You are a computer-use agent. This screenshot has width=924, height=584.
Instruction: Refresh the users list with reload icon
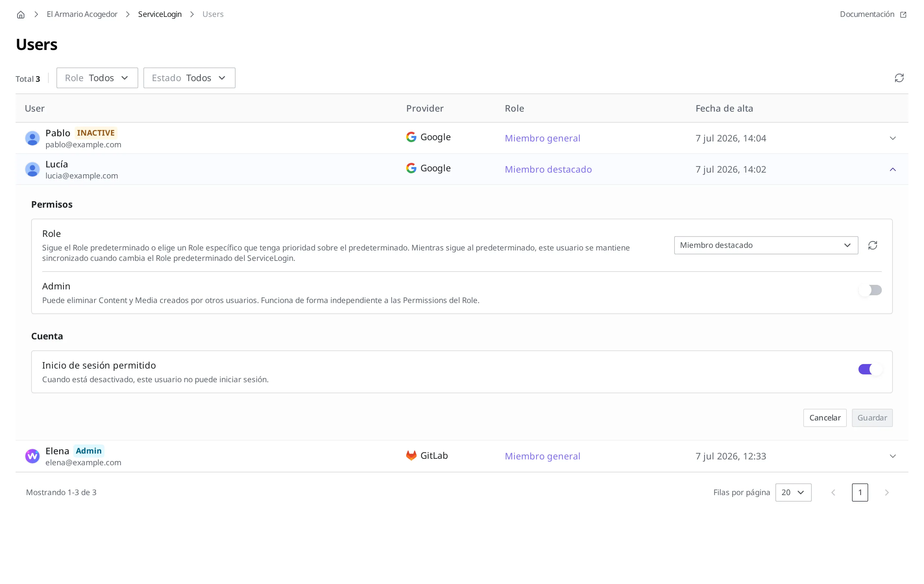(899, 78)
